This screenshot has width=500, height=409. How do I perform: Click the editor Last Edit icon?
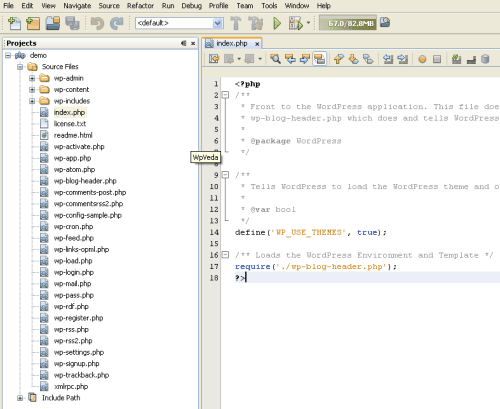[x=214, y=59]
